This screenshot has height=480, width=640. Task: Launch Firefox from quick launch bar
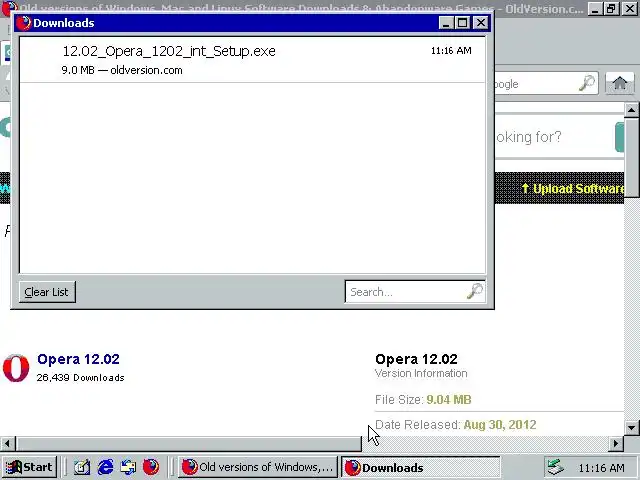click(x=151, y=467)
